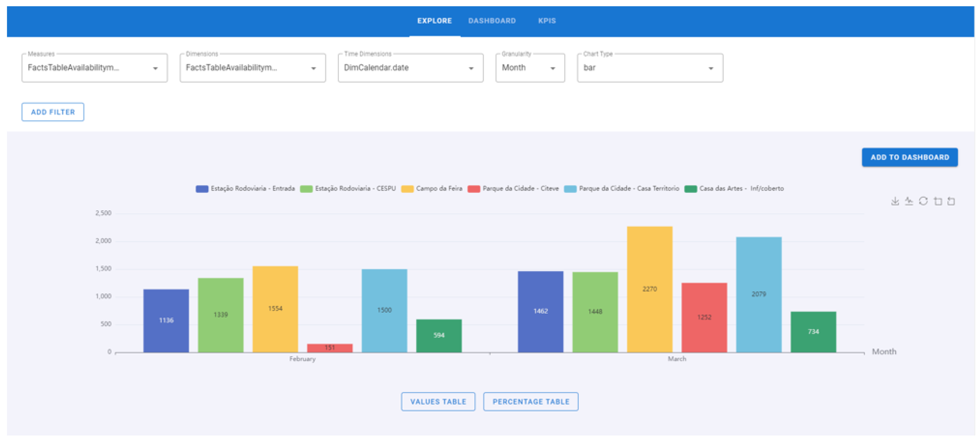
Task: Open the Chart Type bar dropdown
Action: tap(649, 68)
